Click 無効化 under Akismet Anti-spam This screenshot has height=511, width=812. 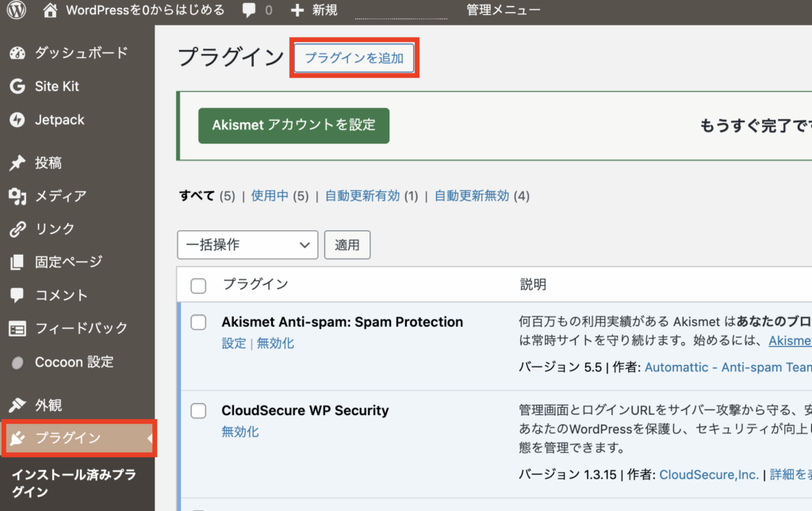pyautogui.click(x=275, y=343)
